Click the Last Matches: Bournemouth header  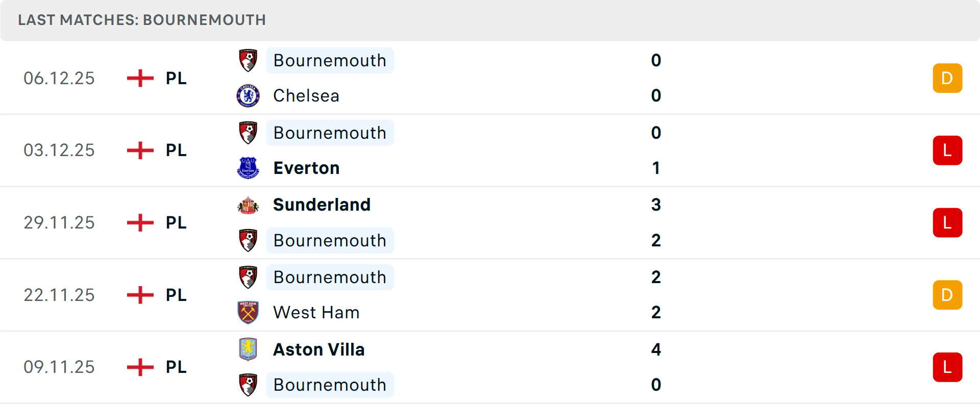pos(142,20)
